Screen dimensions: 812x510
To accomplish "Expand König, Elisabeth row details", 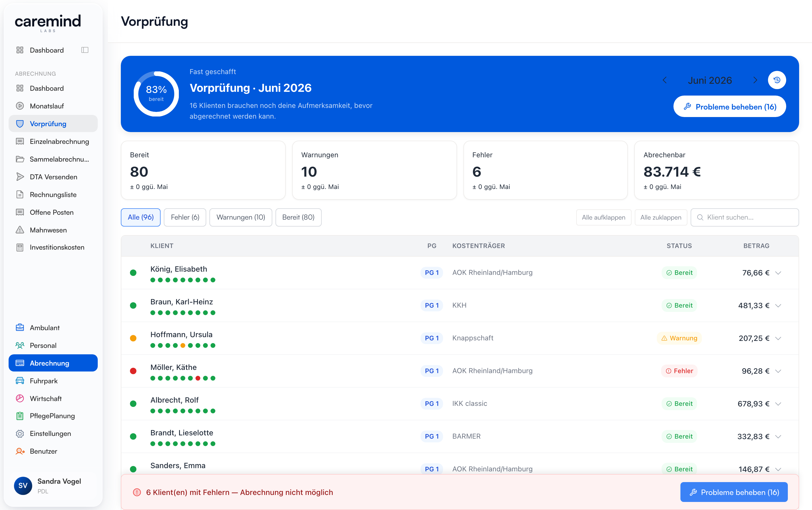I will click(x=778, y=273).
